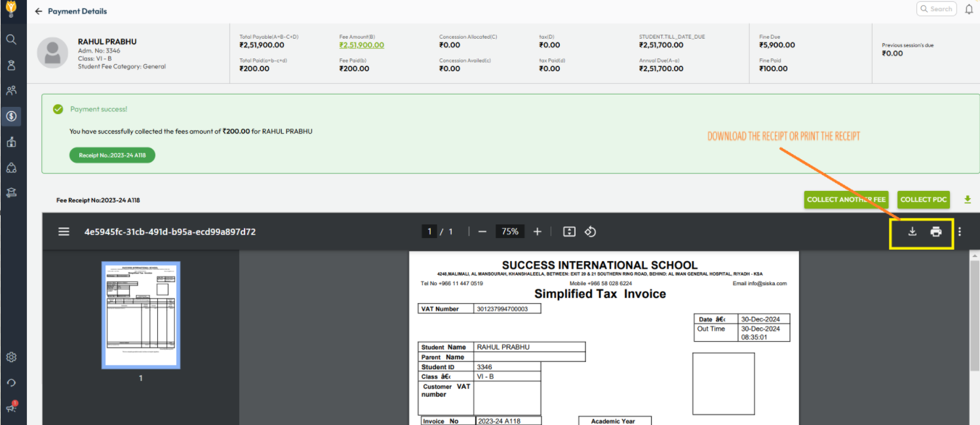The image size is (980, 425).
Task: Select page 1 thumbnail in PDF sidebar
Action: [141, 315]
